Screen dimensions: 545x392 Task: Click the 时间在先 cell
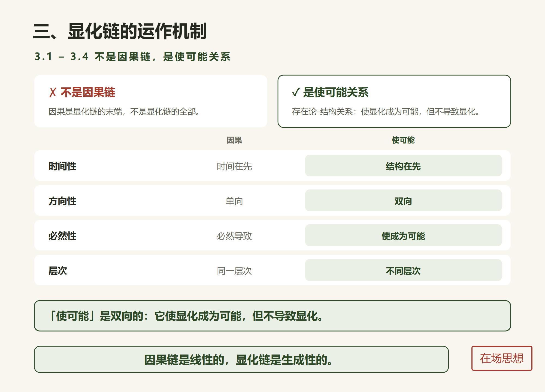pos(234,166)
